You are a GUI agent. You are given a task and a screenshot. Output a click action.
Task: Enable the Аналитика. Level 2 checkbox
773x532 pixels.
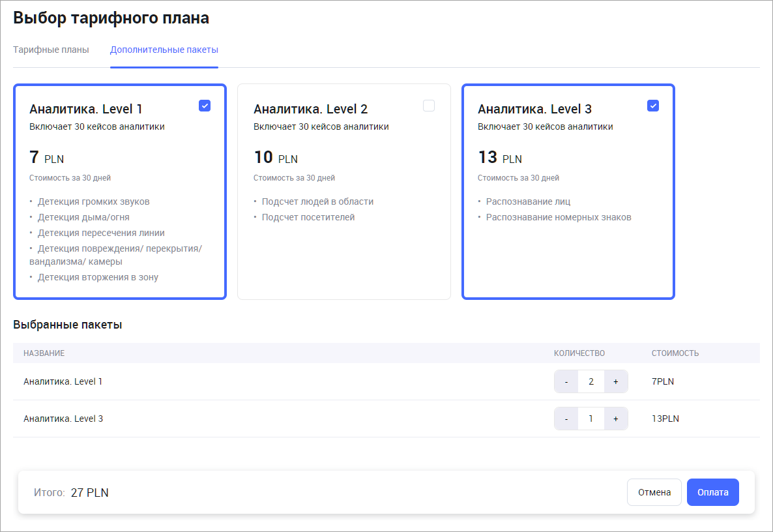[429, 106]
